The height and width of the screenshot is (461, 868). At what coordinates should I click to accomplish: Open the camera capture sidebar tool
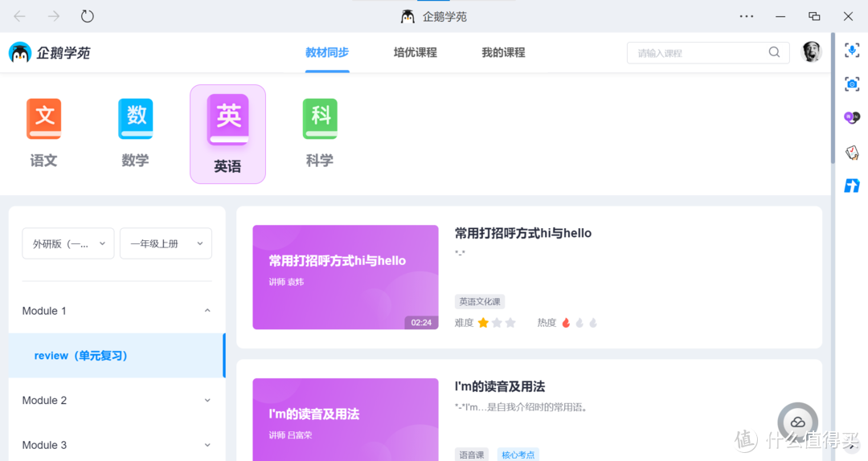click(x=852, y=84)
